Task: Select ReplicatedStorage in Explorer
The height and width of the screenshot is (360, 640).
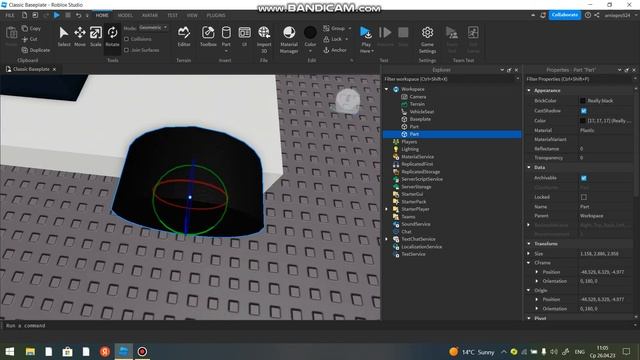Action: [420, 172]
